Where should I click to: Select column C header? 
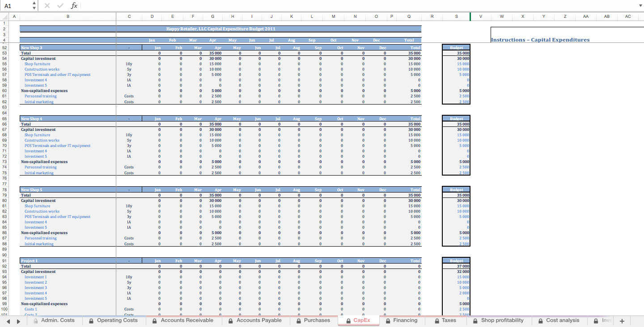pyautogui.click(x=129, y=17)
